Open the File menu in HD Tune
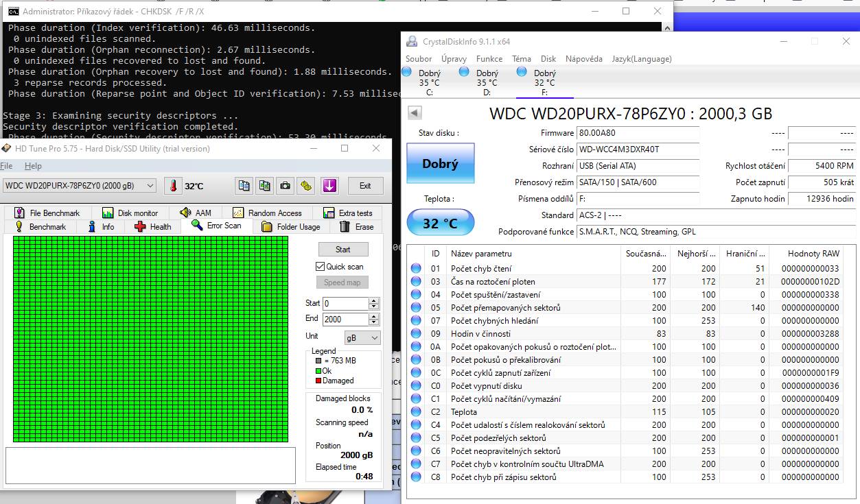 6,166
